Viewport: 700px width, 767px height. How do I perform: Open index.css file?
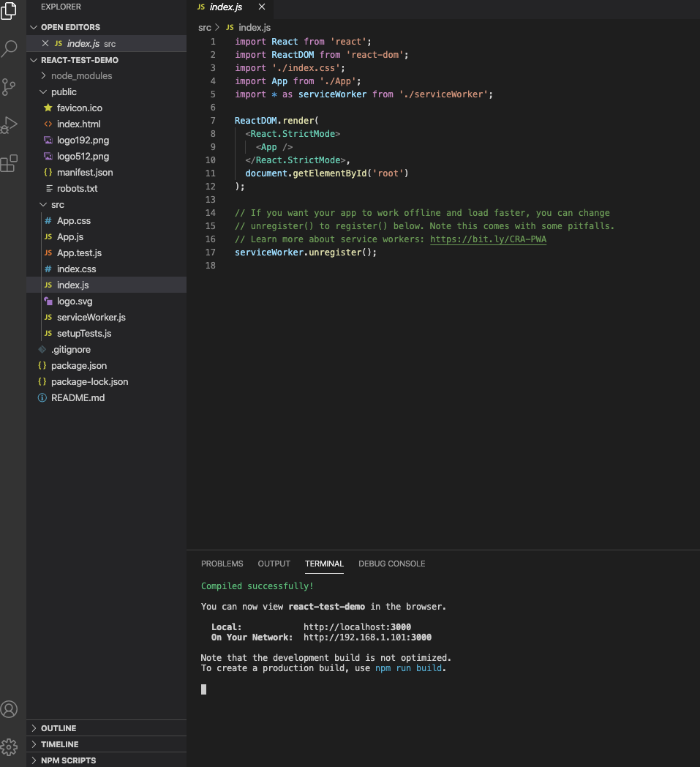(x=107, y=269)
